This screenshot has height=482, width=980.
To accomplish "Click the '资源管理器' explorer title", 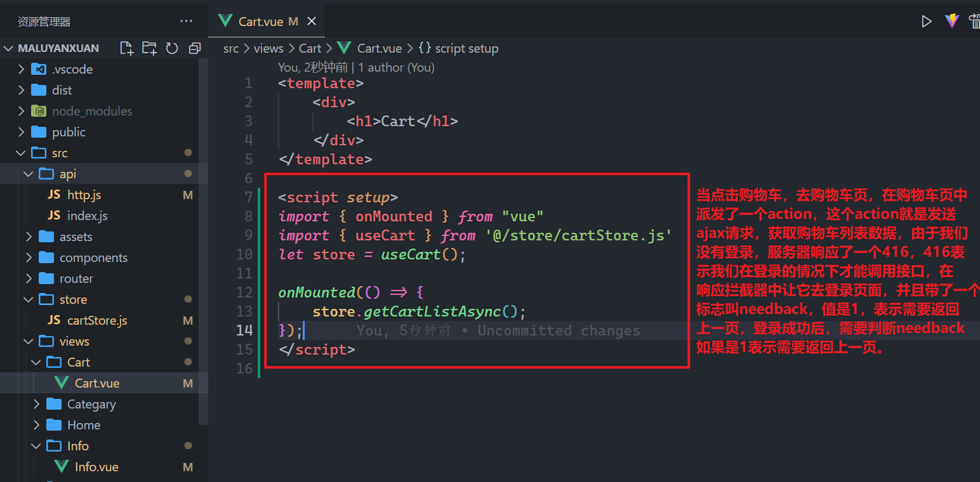I will pyautogui.click(x=44, y=22).
